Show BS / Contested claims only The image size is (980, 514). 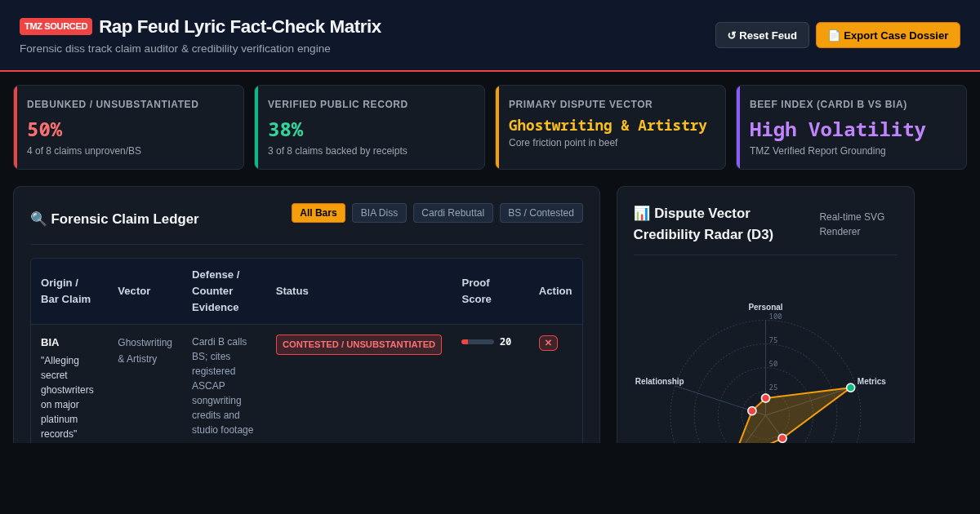coord(541,213)
